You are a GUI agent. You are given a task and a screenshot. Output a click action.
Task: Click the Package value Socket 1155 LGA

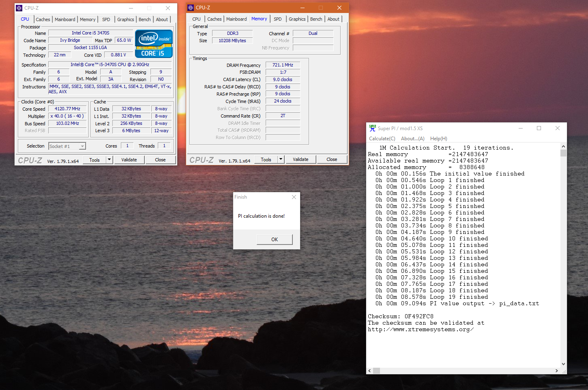coord(90,47)
